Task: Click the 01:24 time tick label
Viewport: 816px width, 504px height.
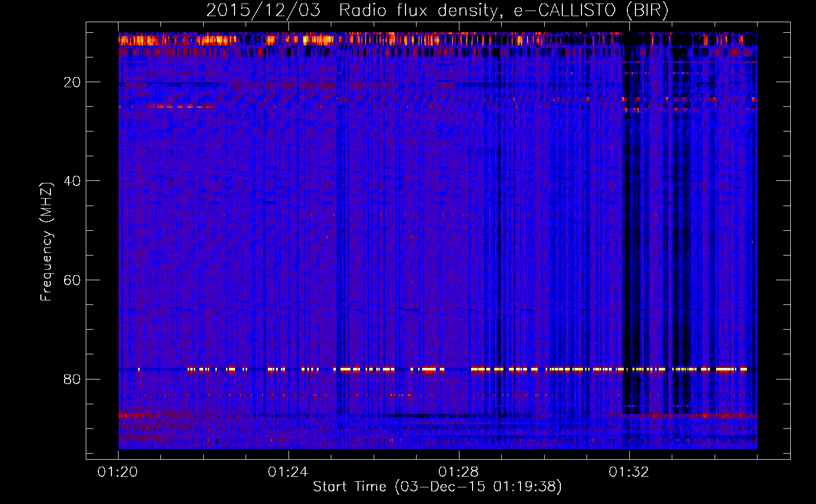Action: 288,472
